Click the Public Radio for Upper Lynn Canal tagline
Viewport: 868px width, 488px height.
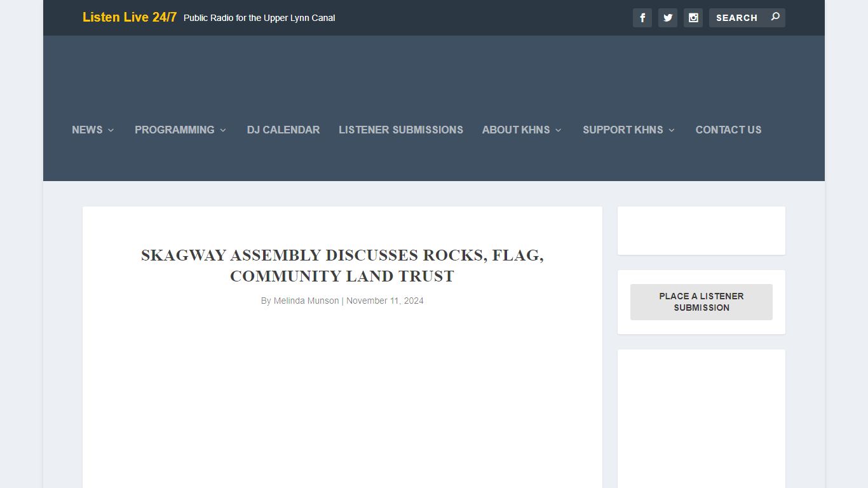pos(259,18)
